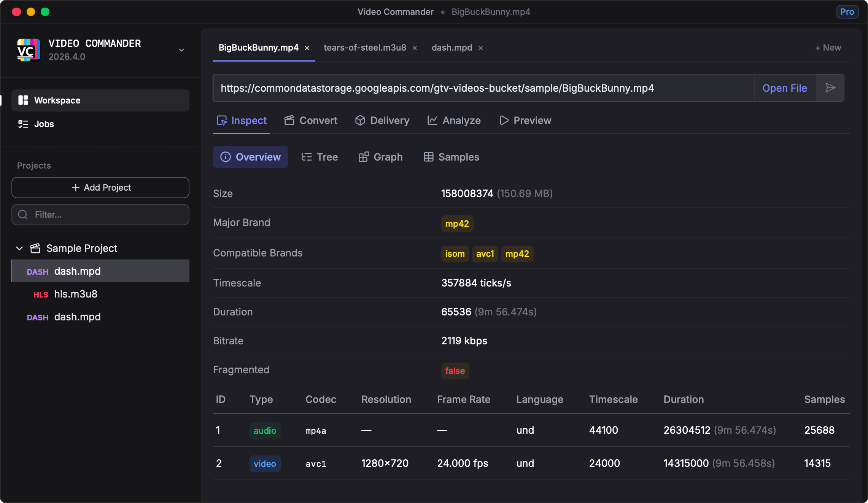Add a new project
868x503 pixels.
pos(100,188)
